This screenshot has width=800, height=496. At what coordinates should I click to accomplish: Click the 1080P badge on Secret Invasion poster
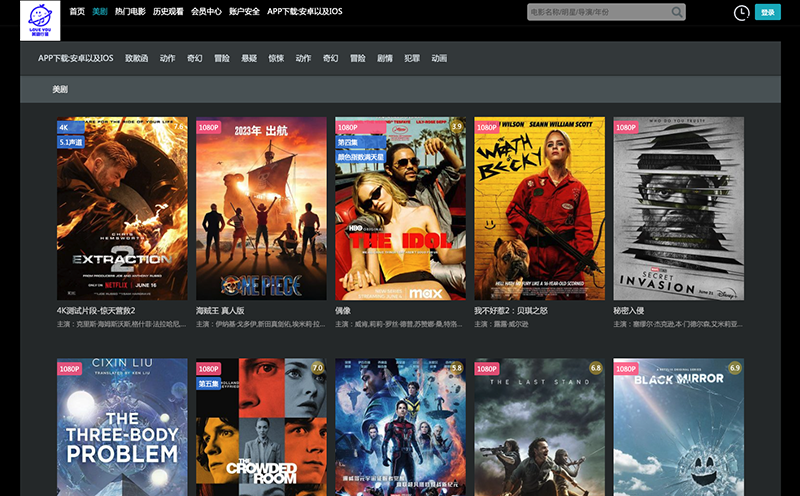pos(626,127)
